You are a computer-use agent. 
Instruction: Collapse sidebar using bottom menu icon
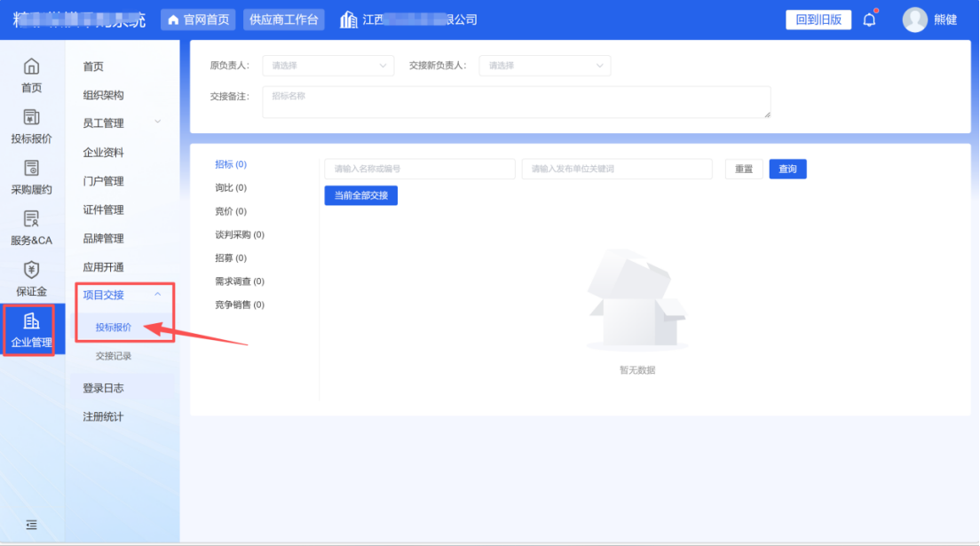31,525
